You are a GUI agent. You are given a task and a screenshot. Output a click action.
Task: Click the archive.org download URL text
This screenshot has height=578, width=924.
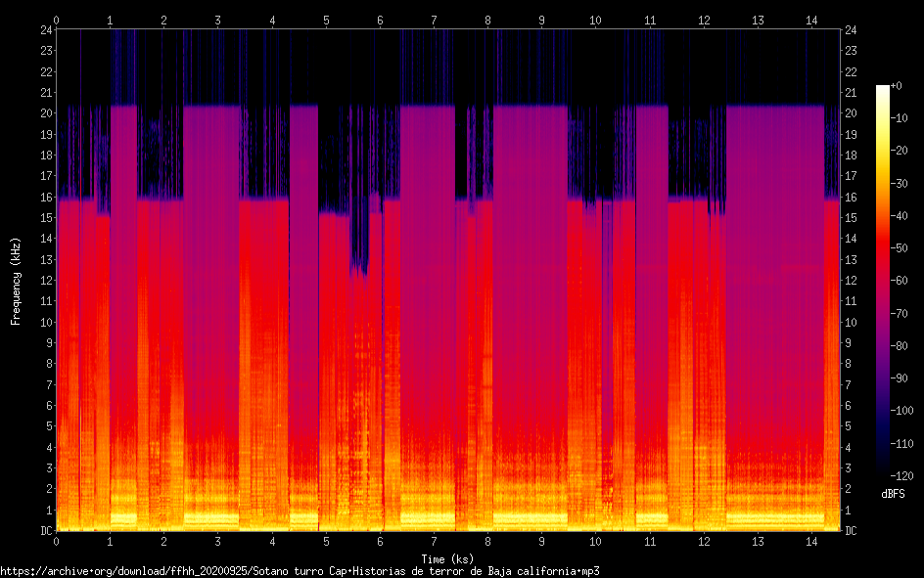(x=300, y=571)
